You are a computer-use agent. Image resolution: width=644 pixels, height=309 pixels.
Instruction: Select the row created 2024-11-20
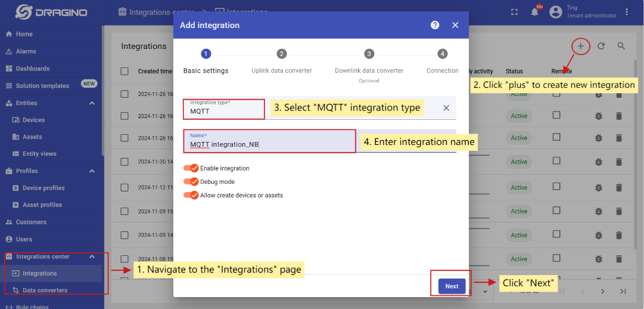coord(125,162)
